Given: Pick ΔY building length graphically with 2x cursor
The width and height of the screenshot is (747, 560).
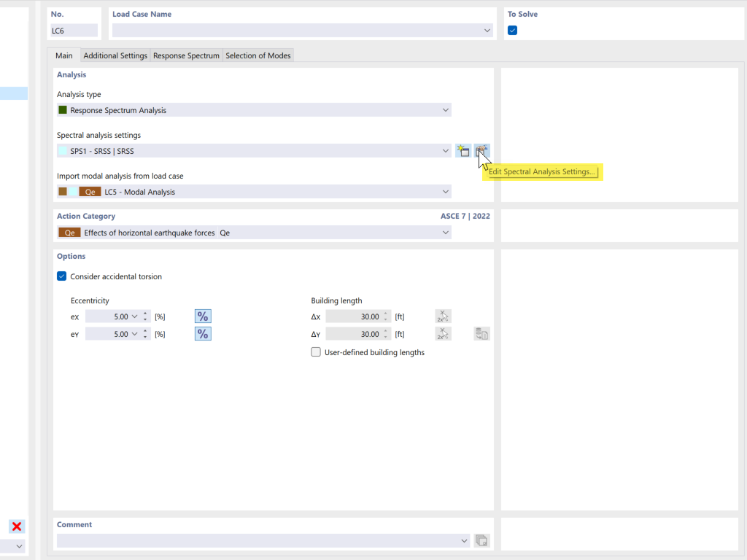Looking at the screenshot, I should click(443, 333).
